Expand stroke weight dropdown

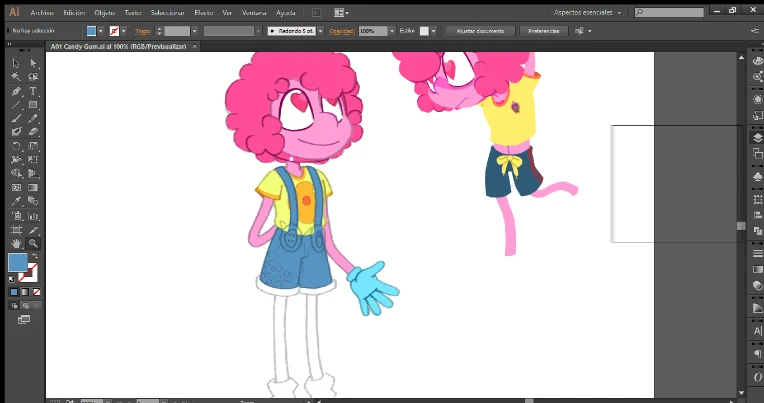194,31
